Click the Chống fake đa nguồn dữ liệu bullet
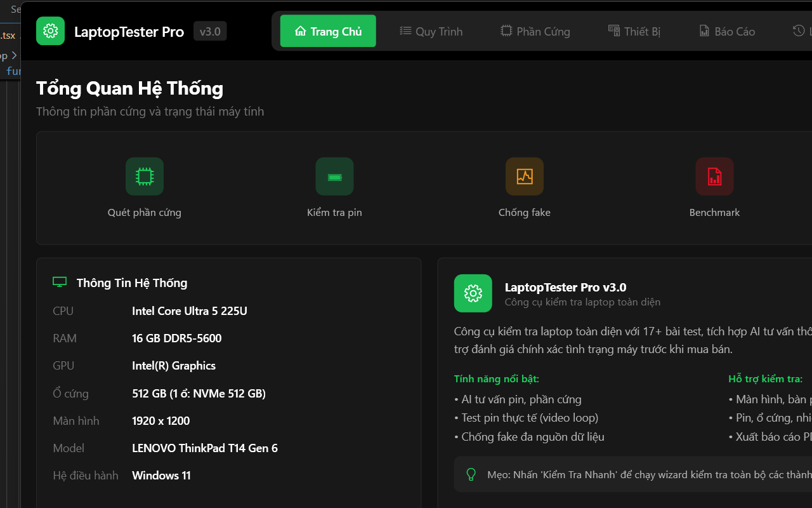The image size is (812, 508). click(x=530, y=437)
